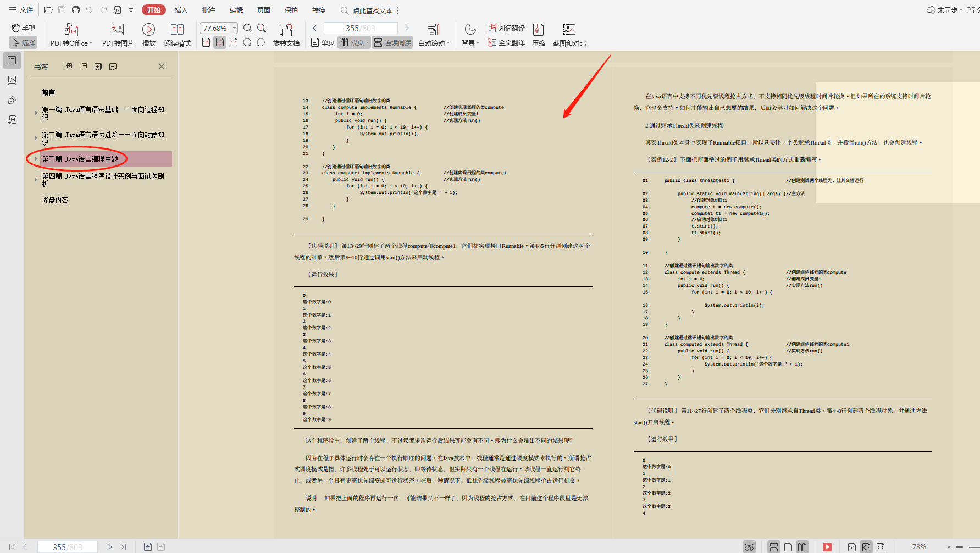The image size is (980, 553).
Task: Click the expand all bookmarks icon
Action: click(69, 67)
